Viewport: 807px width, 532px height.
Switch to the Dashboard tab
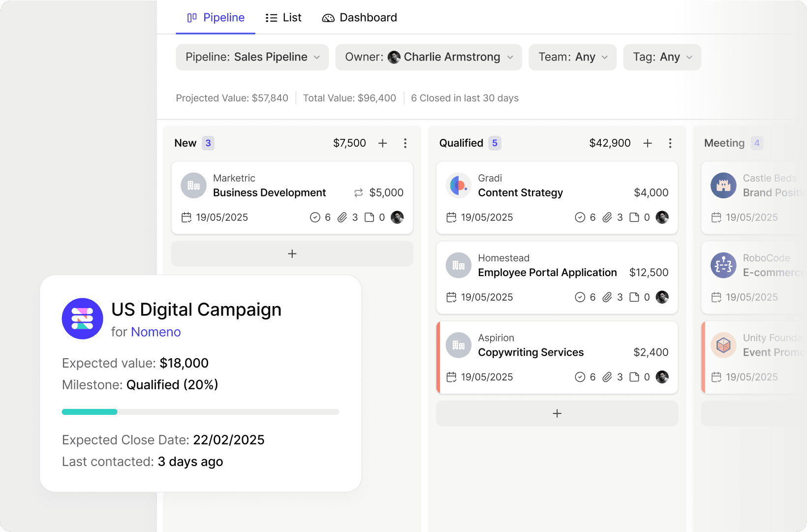tap(360, 18)
